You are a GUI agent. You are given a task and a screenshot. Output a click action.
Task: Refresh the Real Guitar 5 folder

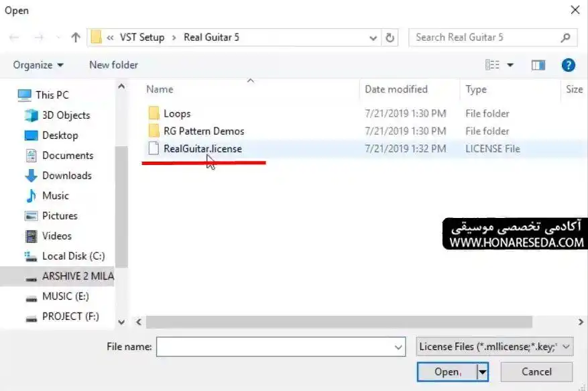point(390,38)
